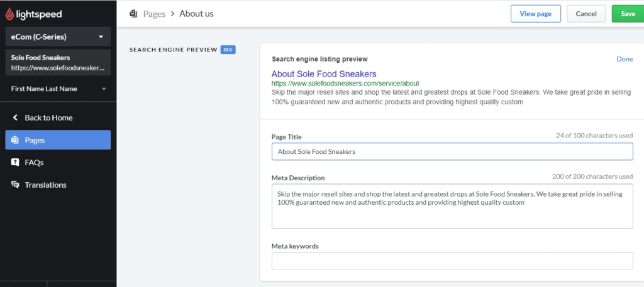Open the Sole Food Sneakers store selector
This screenshot has height=287, width=644.
coord(58,62)
